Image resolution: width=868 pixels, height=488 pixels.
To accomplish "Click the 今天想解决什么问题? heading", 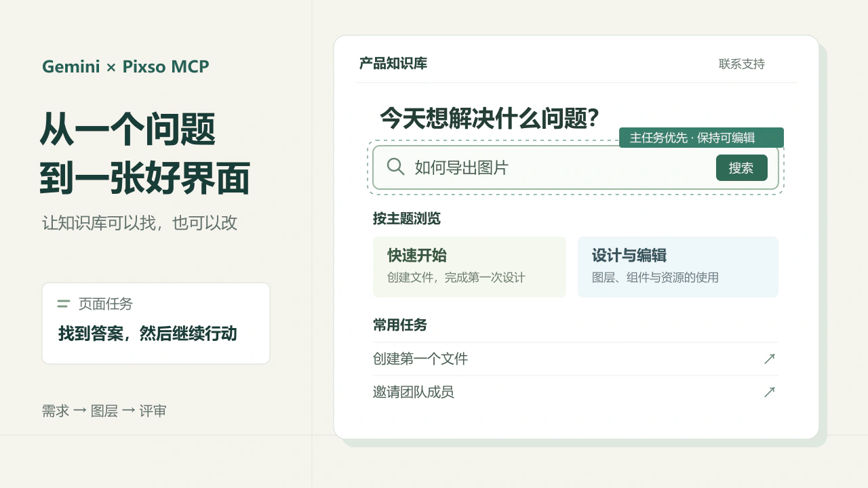I will pos(489,118).
